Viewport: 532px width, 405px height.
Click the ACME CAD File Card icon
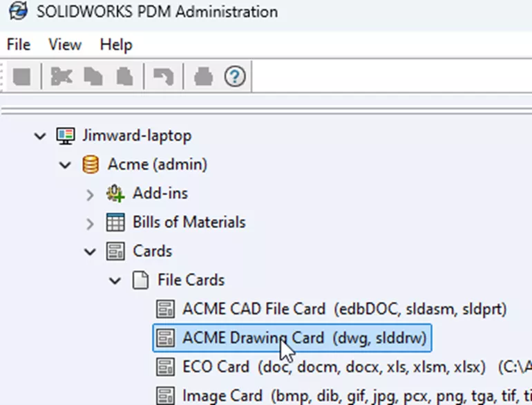[166, 309]
